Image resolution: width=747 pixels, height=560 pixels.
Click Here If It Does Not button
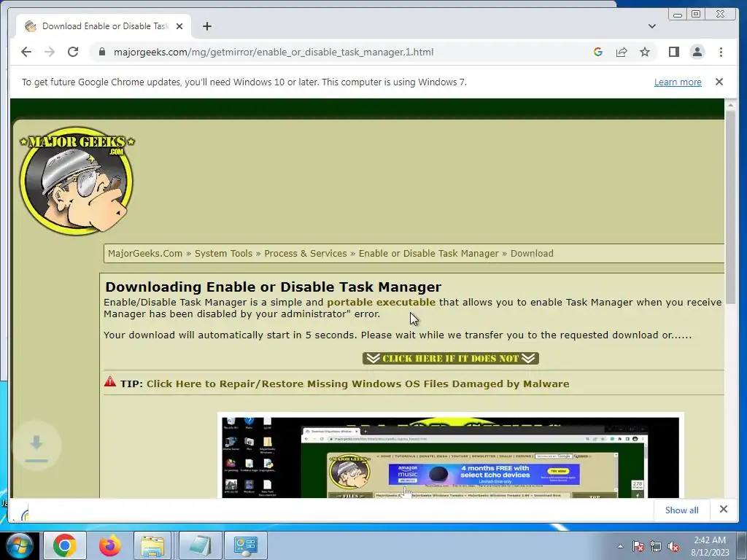[451, 358]
